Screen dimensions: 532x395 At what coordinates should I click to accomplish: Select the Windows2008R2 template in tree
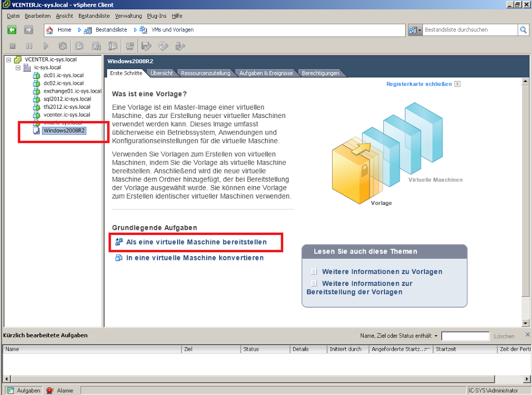tap(64, 130)
